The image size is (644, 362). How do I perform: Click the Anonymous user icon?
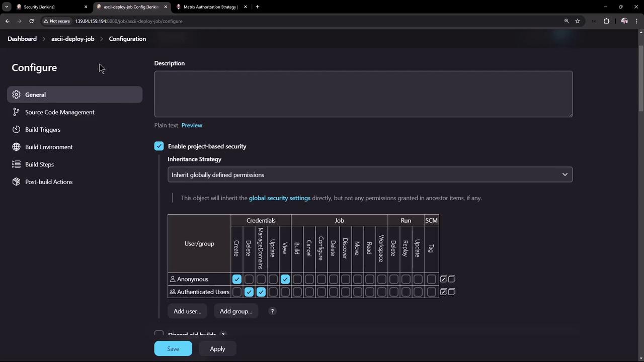click(x=173, y=279)
